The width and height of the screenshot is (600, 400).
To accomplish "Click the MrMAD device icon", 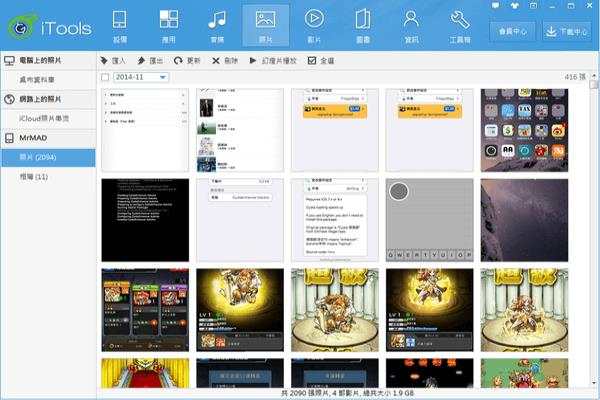I will point(9,138).
